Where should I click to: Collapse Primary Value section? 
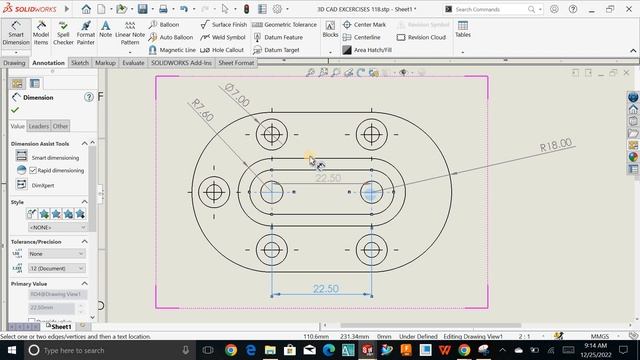click(84, 283)
